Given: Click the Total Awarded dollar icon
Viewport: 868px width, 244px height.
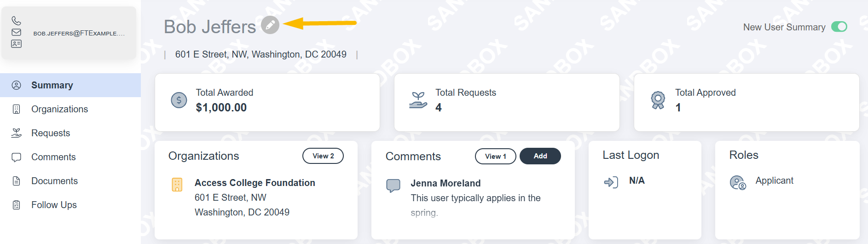Looking at the screenshot, I should (x=179, y=100).
